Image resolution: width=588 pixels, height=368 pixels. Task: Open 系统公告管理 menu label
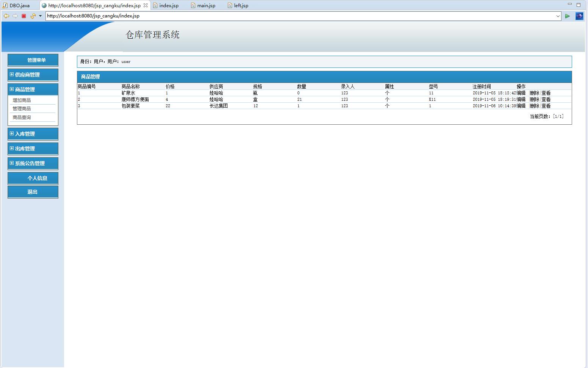click(30, 163)
